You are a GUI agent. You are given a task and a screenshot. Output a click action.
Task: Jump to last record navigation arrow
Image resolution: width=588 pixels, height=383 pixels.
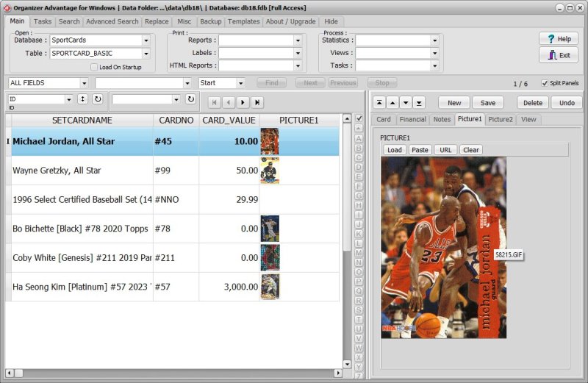click(x=257, y=102)
